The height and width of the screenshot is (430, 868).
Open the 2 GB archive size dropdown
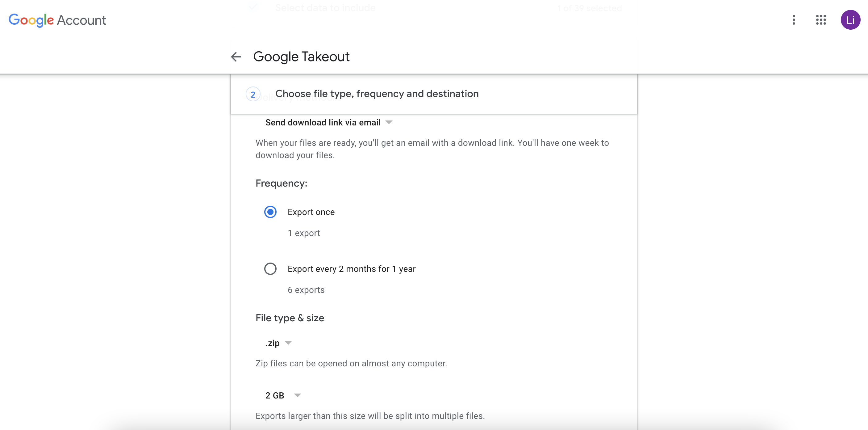[x=275, y=395]
